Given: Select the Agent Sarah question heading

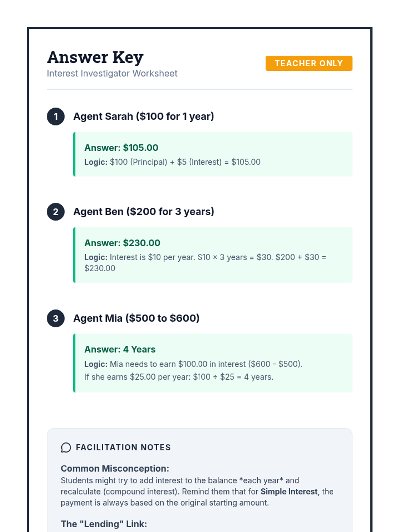Looking at the screenshot, I should pos(144,116).
